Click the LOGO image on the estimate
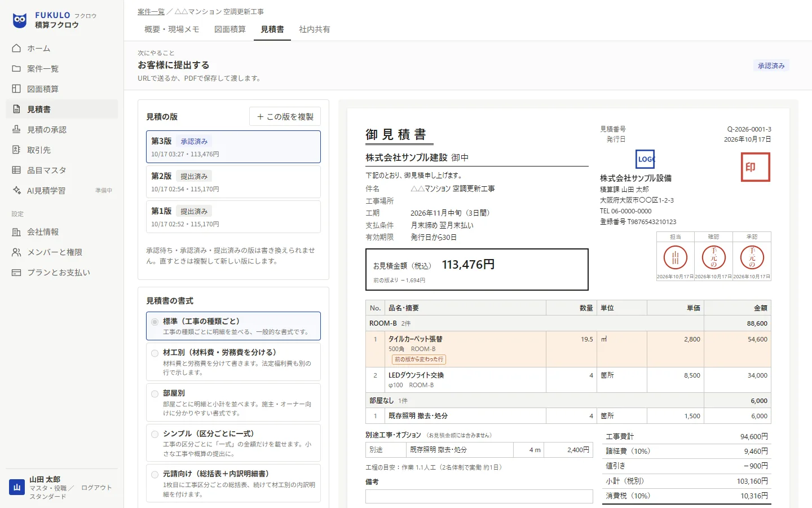Viewport: 812px width, 508px height. [646, 159]
